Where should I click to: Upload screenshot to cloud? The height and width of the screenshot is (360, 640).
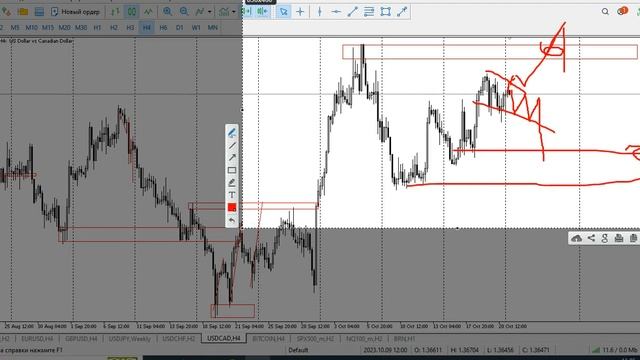(x=576, y=238)
